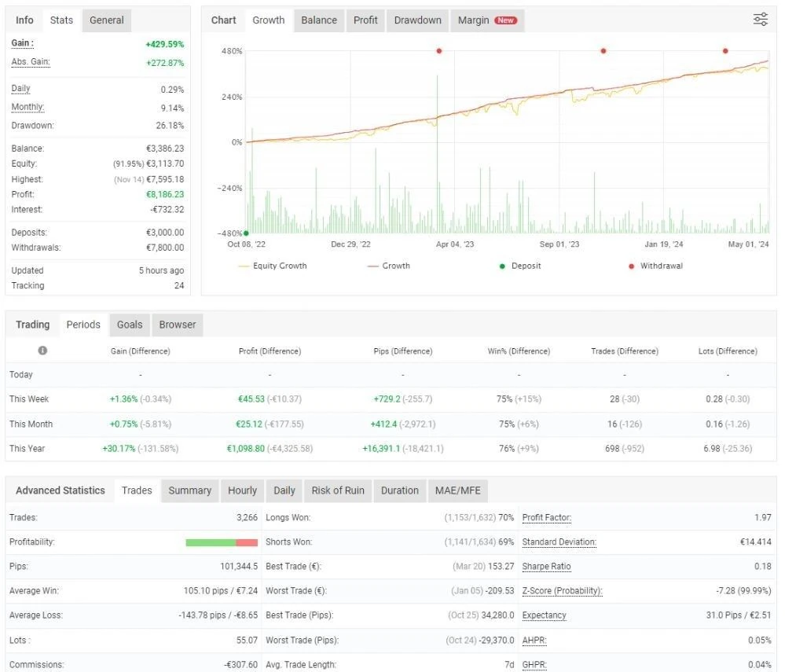Click the red withdrawal dot near Sep 01
Screen dimensions: 785x672
coord(603,51)
